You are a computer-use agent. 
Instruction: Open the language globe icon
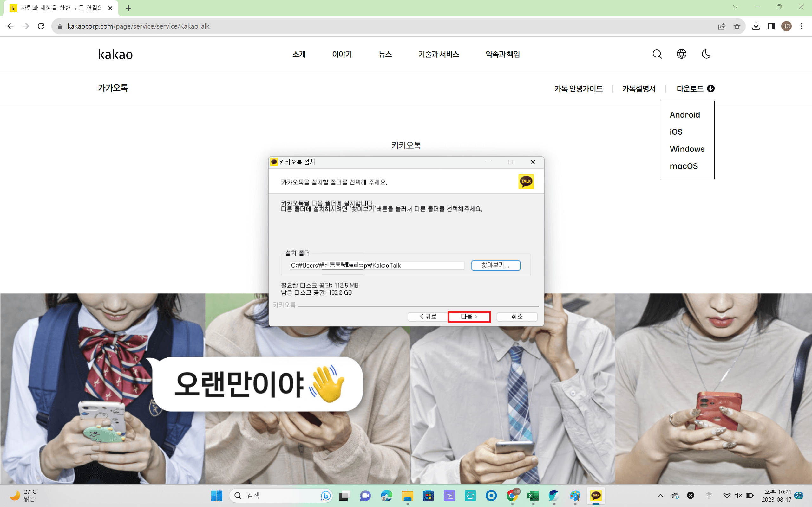pyautogui.click(x=681, y=54)
